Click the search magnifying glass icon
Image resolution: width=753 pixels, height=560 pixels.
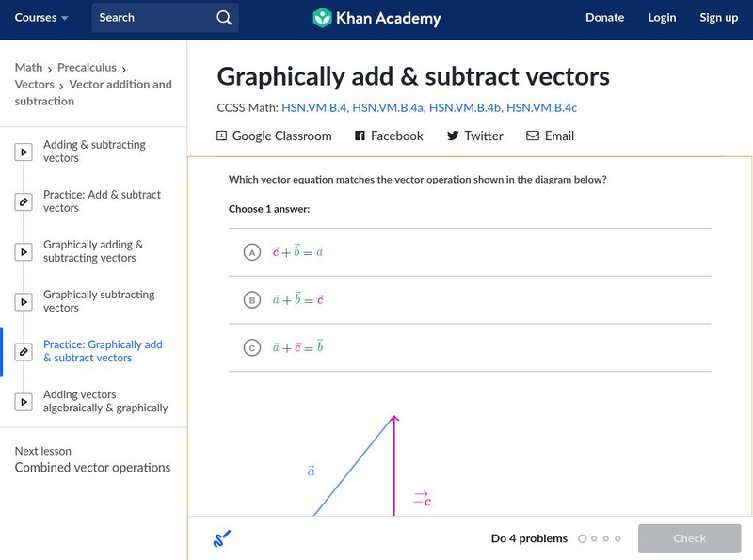click(x=223, y=17)
